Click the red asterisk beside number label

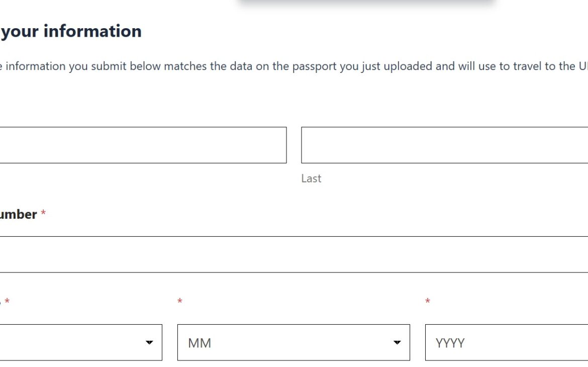coord(43,214)
